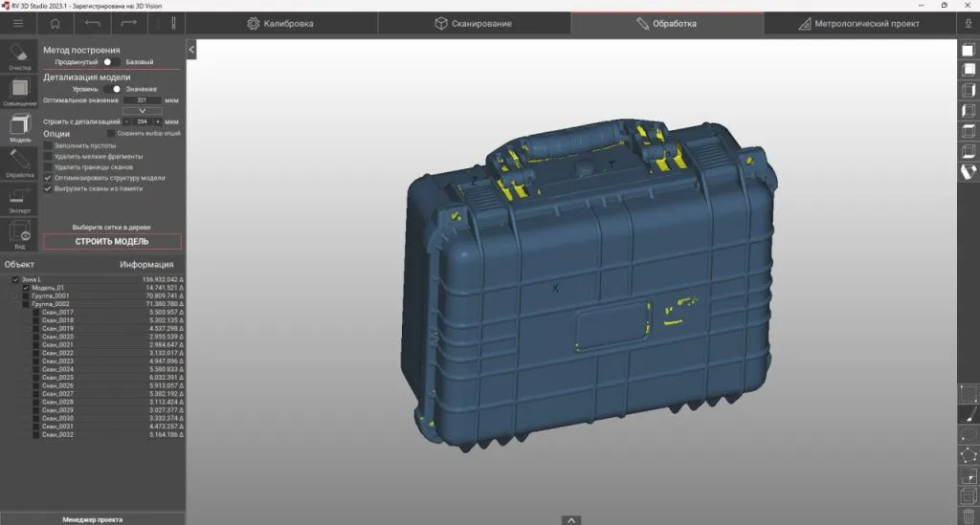Click the Обработка pencil icon in sidebar
This screenshot has width=980, height=525.
[x=19, y=162]
